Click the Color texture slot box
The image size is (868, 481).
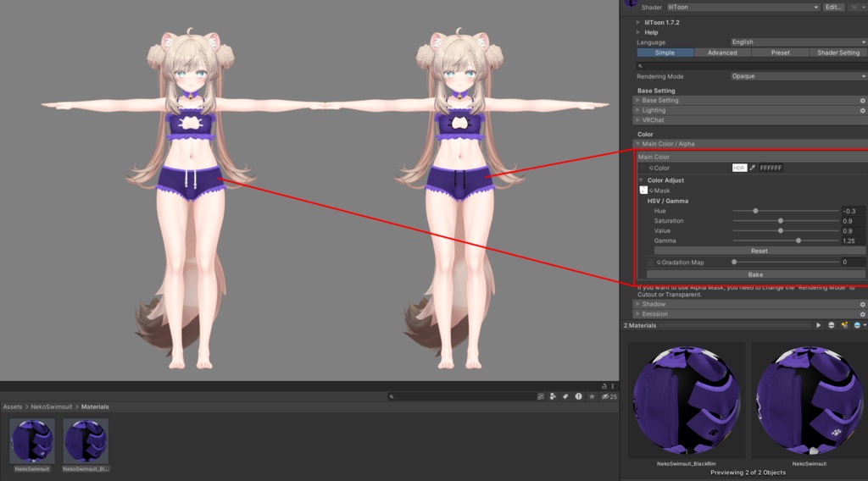643,168
